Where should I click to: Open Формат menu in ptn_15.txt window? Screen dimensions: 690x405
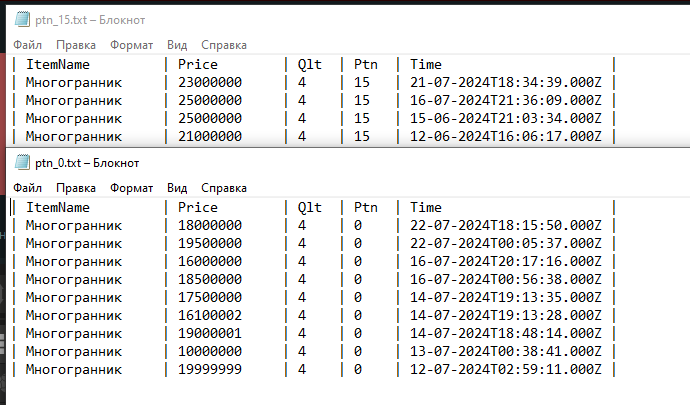pos(132,45)
